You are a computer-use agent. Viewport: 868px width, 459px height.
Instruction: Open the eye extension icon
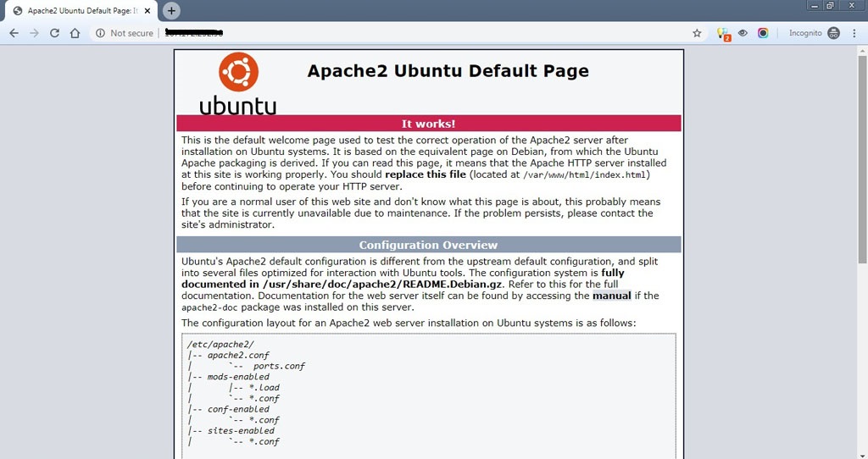743,33
